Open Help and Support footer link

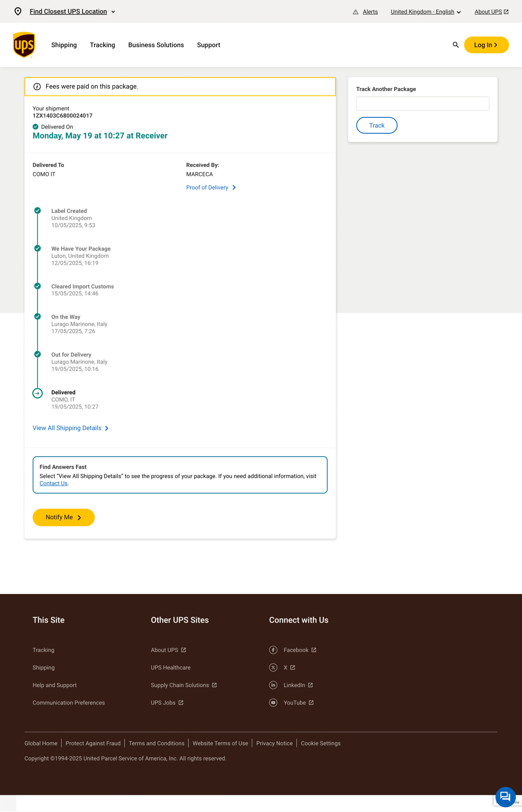pyautogui.click(x=55, y=685)
